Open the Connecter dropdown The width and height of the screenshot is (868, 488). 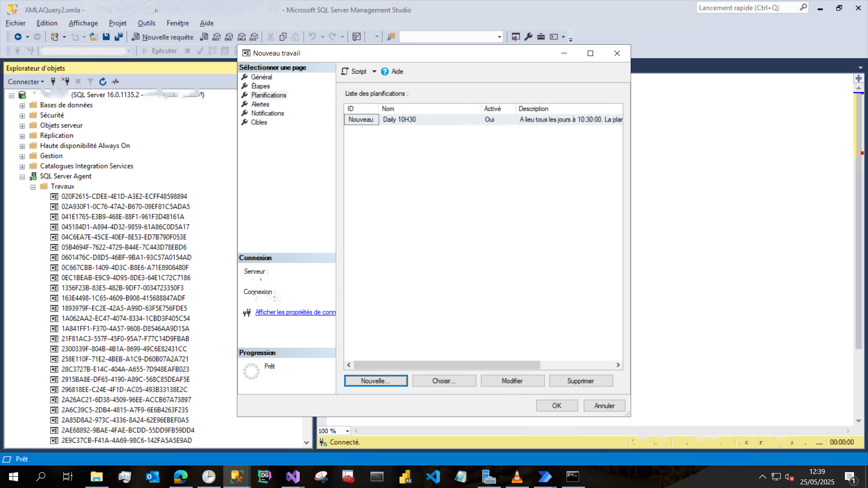26,81
